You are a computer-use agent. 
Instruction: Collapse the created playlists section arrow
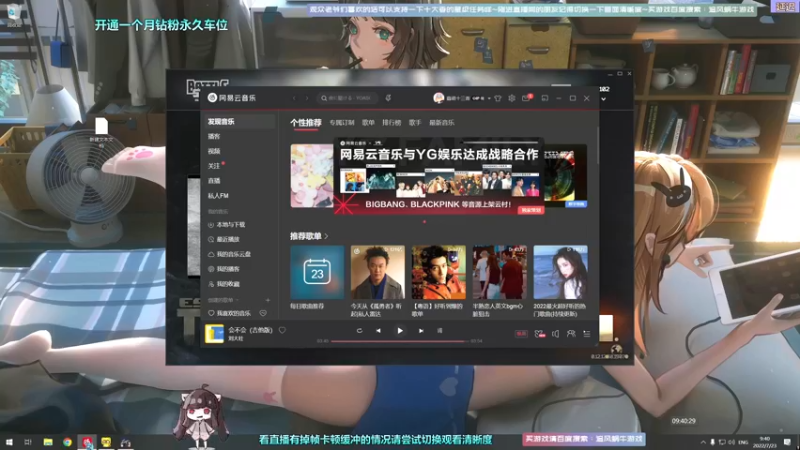point(237,300)
